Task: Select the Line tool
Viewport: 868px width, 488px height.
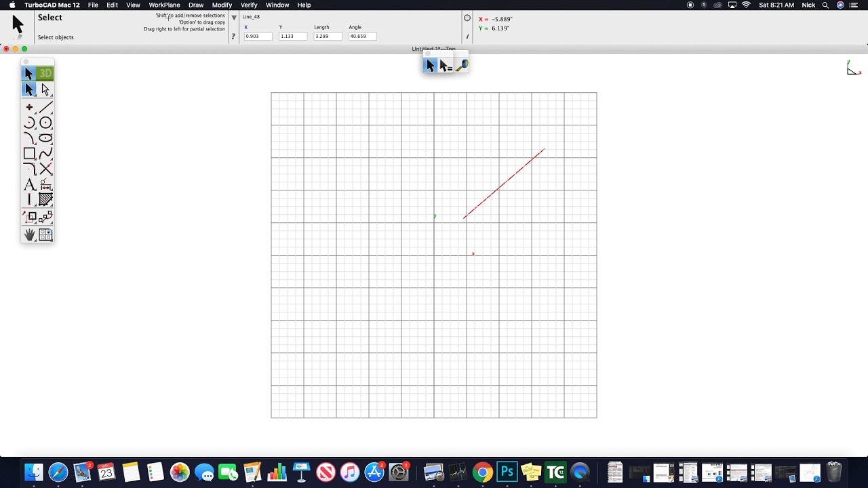Action: click(x=45, y=107)
